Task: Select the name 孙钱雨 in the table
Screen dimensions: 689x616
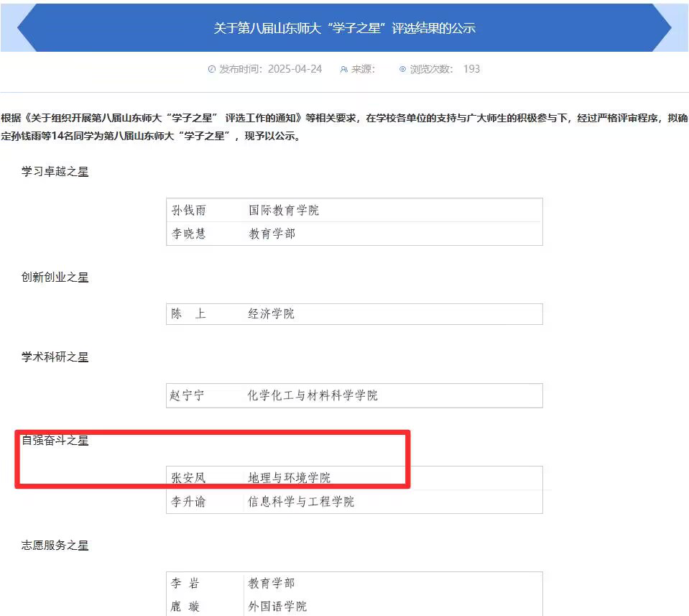Action: click(x=189, y=211)
